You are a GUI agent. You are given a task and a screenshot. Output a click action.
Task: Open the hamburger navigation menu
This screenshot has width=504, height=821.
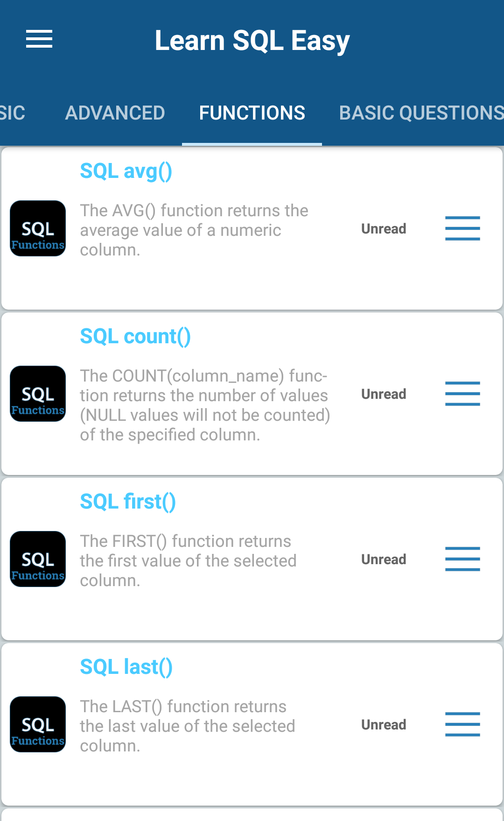tap(39, 39)
